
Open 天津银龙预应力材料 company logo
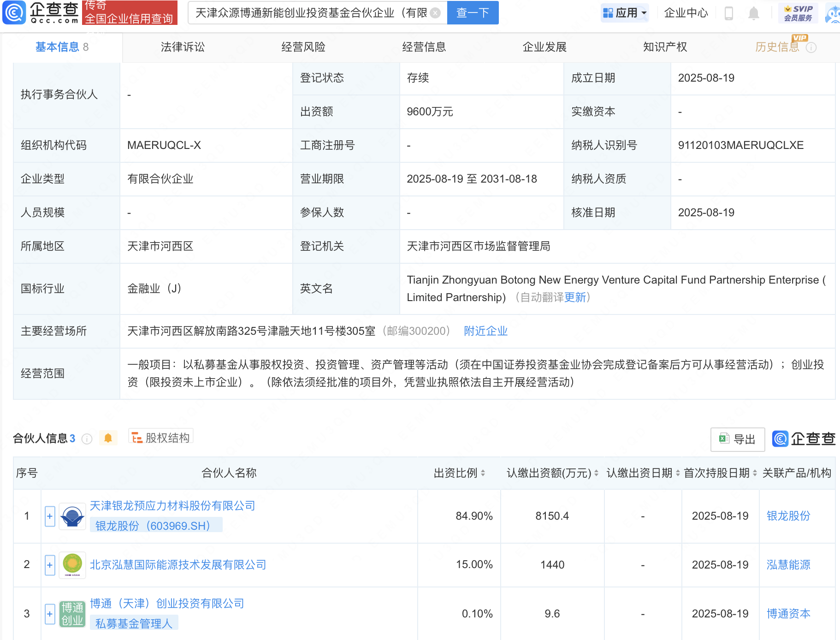click(x=72, y=516)
